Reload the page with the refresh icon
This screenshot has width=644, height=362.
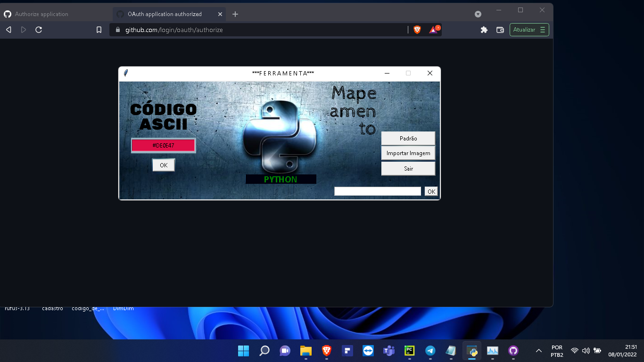click(39, 30)
